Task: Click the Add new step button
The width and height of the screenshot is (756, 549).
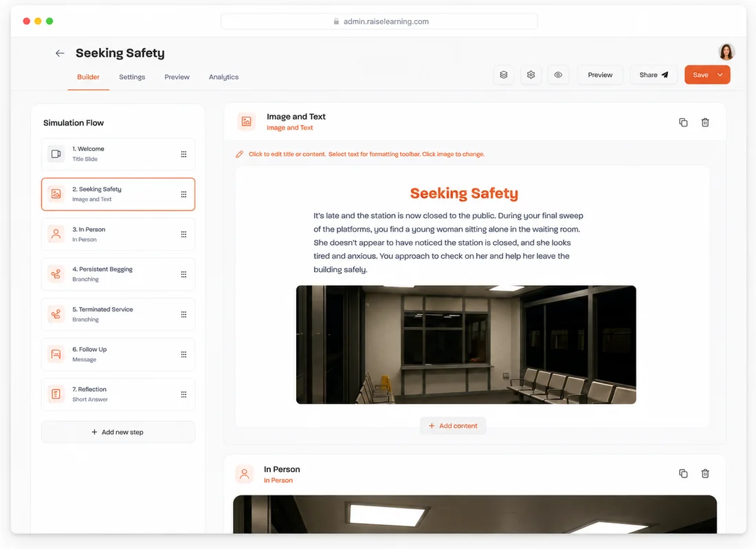Action: (118, 432)
